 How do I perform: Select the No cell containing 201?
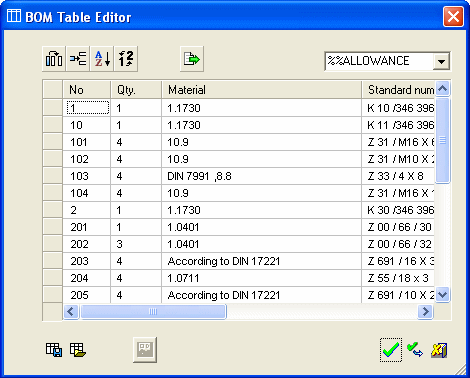[87, 227]
